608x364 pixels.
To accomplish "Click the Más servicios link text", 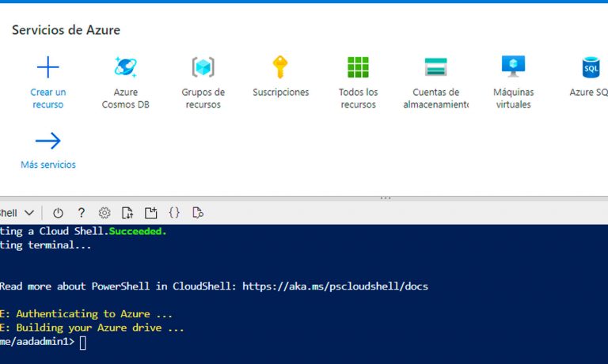I will [48, 165].
